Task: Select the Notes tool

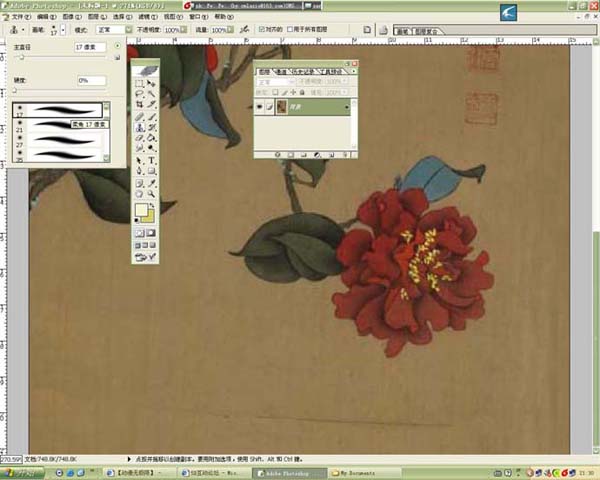Action: tap(139, 184)
